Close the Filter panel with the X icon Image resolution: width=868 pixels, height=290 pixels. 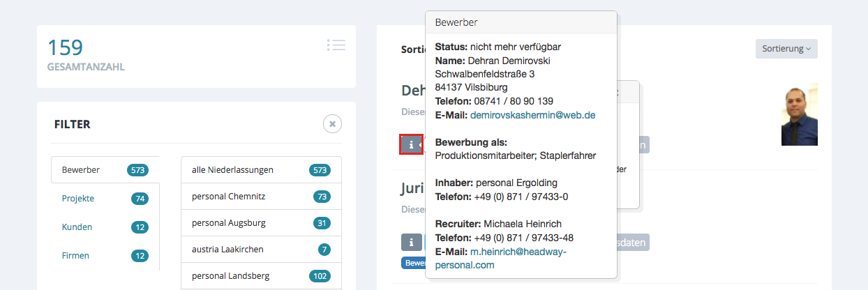coord(332,124)
